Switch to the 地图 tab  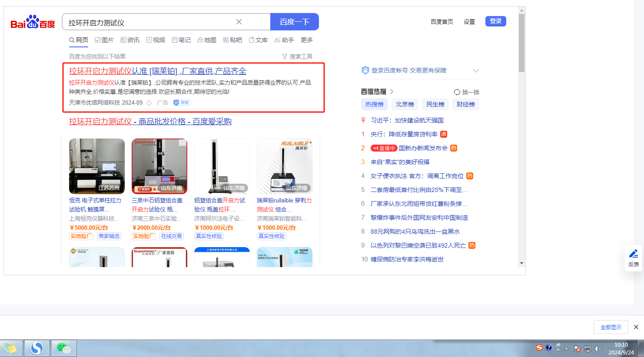[x=207, y=40]
